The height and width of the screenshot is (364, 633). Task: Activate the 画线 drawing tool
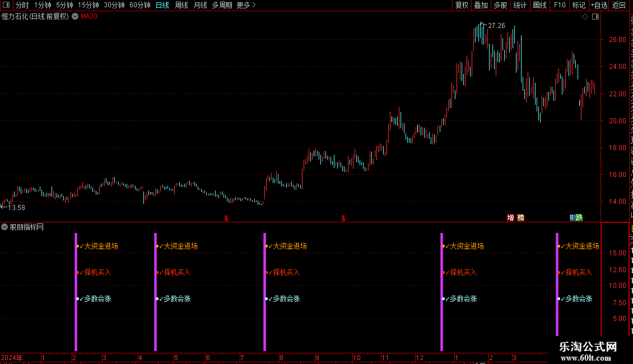[x=539, y=5]
